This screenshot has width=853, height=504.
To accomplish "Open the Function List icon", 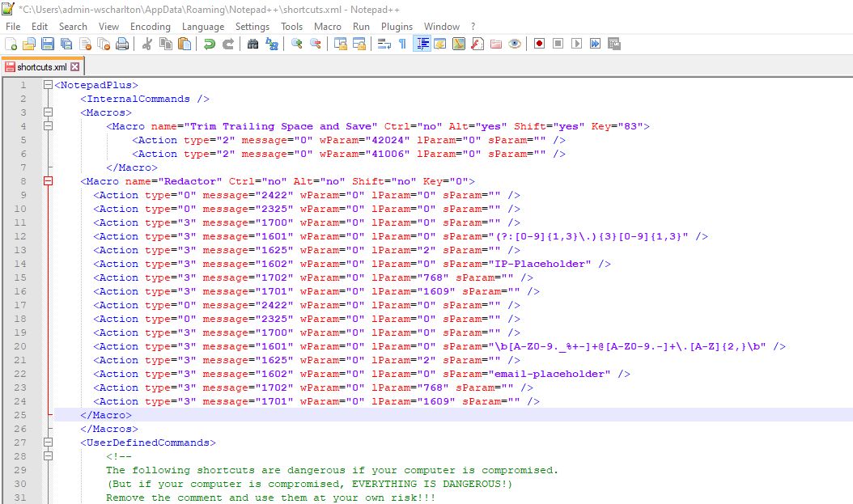I will click(x=477, y=44).
